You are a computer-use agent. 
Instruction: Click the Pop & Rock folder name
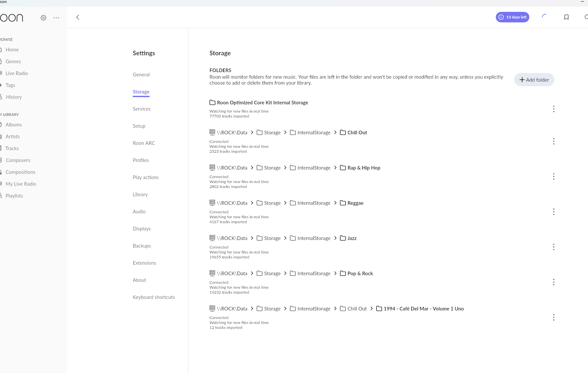[360, 274]
